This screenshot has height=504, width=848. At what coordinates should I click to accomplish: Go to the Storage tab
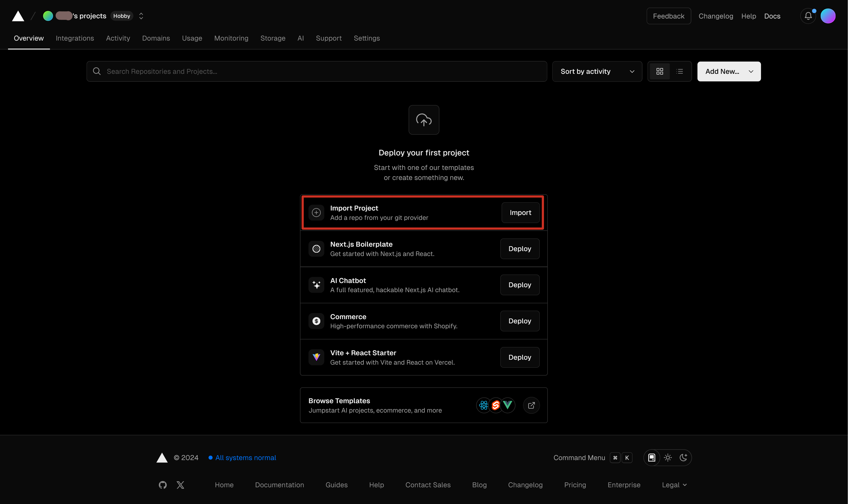[273, 38]
